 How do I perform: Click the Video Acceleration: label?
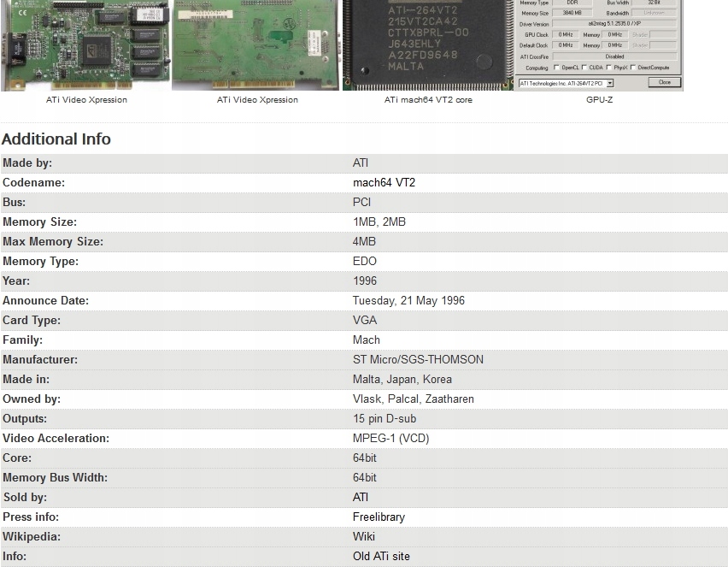coord(56,438)
